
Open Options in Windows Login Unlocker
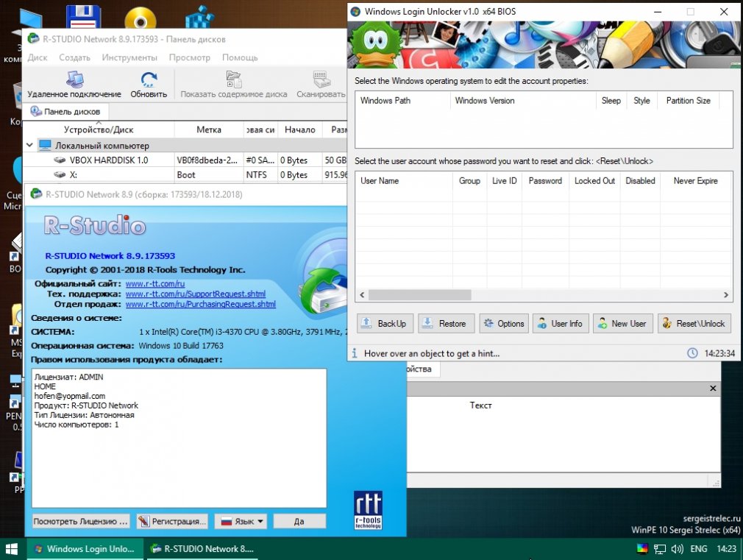[504, 323]
